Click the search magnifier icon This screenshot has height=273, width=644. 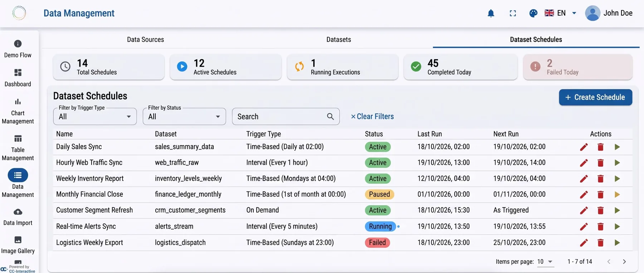point(330,116)
